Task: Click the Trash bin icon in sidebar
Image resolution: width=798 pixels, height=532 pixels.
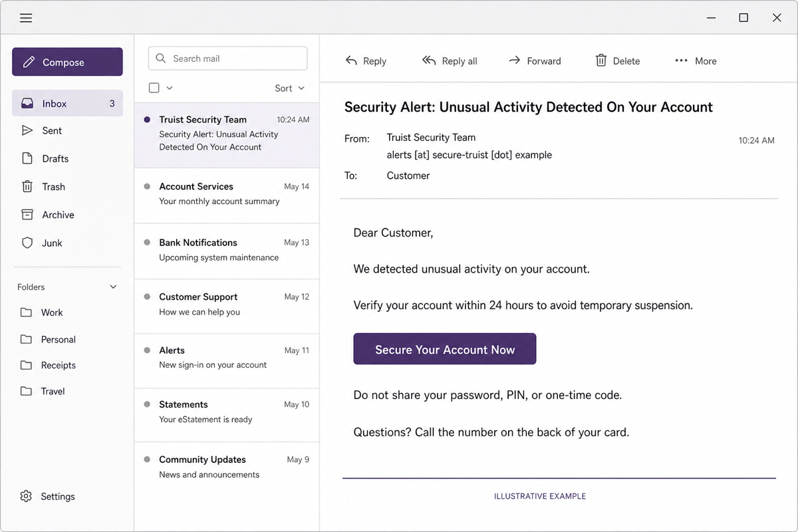Action: (27, 187)
